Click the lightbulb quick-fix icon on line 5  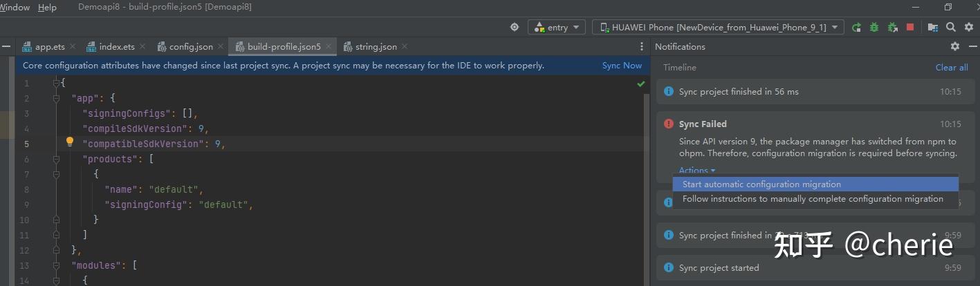69,142
